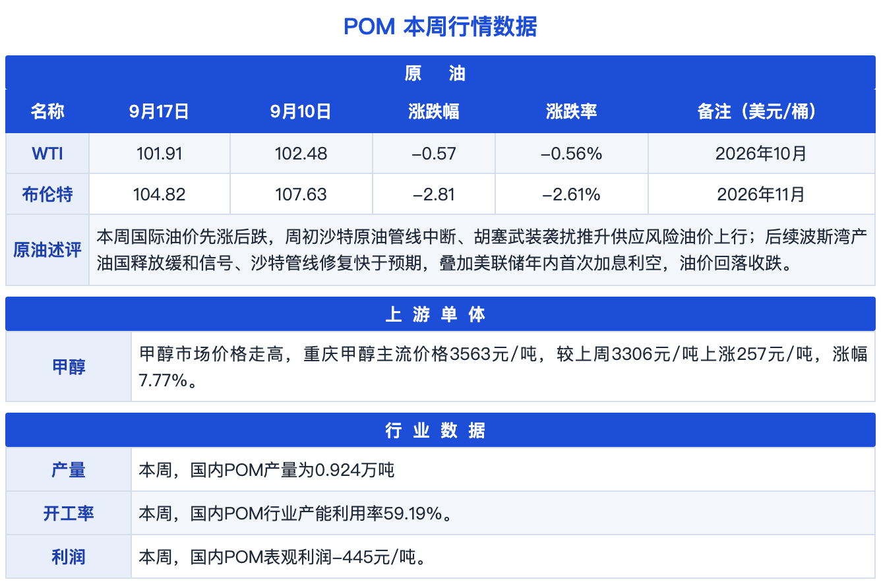The width and height of the screenshot is (881, 588).
Task: Select the 开工率 row label
Action: pos(69,513)
